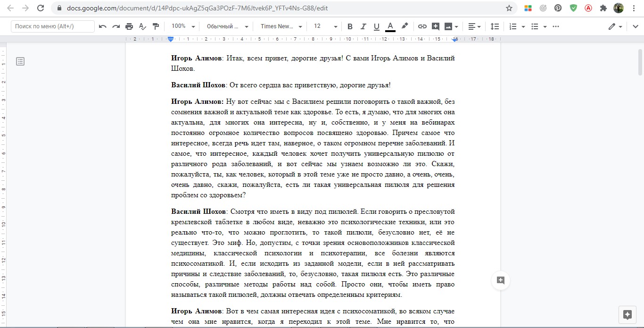The width and height of the screenshot is (644, 328).
Task: Print the document with printer icon
Action: 129,26
